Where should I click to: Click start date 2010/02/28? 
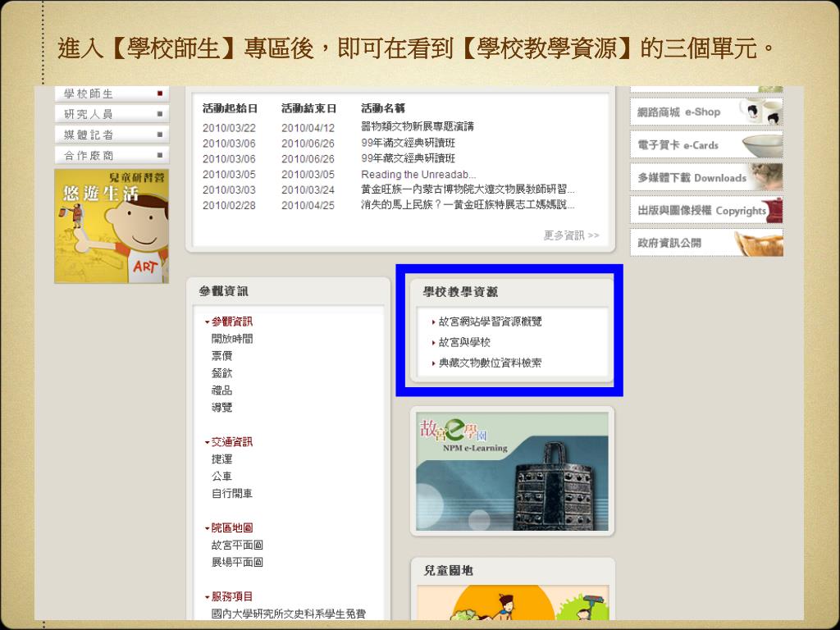229,206
